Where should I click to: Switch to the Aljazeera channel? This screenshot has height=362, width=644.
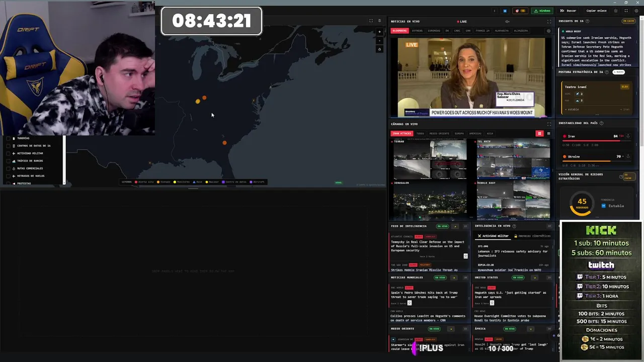(521, 31)
